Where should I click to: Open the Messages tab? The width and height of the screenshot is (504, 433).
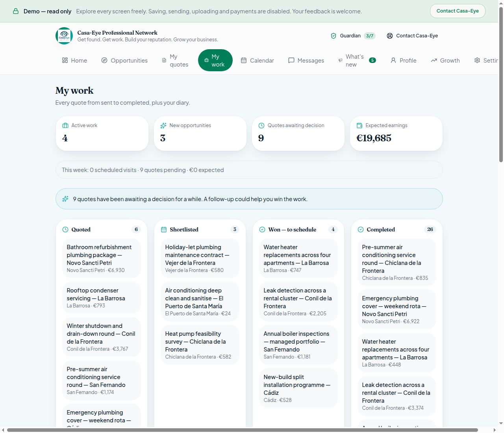pos(306,60)
